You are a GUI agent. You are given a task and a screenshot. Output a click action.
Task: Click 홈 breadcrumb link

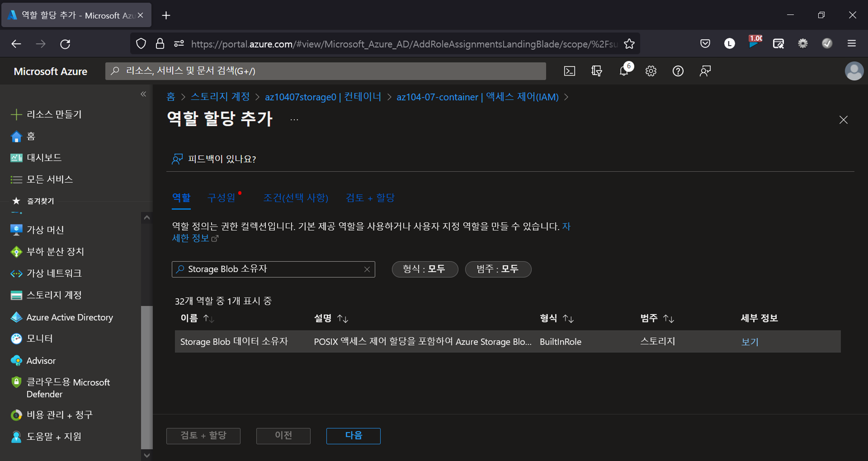[171, 97]
